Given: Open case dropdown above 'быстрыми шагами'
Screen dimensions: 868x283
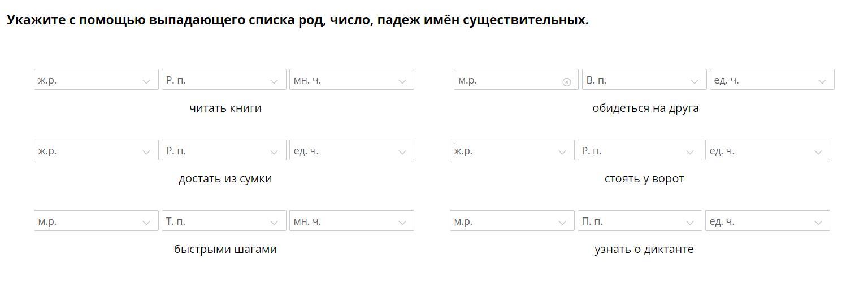Looking at the screenshot, I should 224,221.
